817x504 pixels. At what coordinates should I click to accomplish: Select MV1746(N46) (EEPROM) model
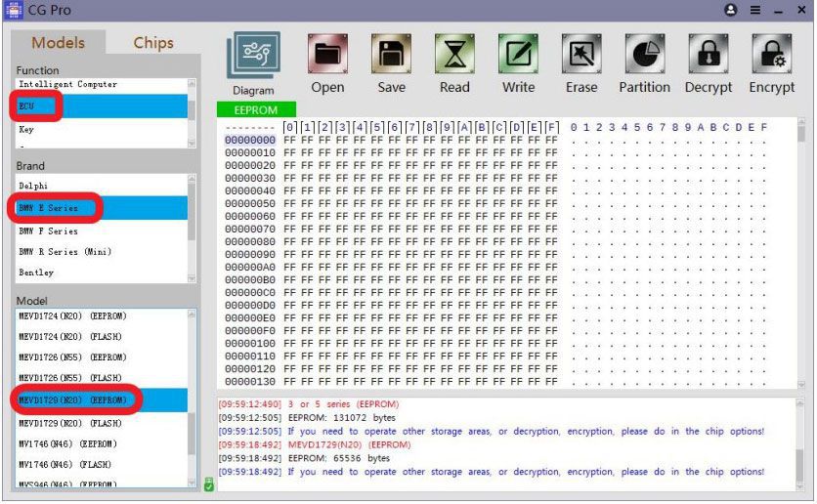(x=102, y=444)
